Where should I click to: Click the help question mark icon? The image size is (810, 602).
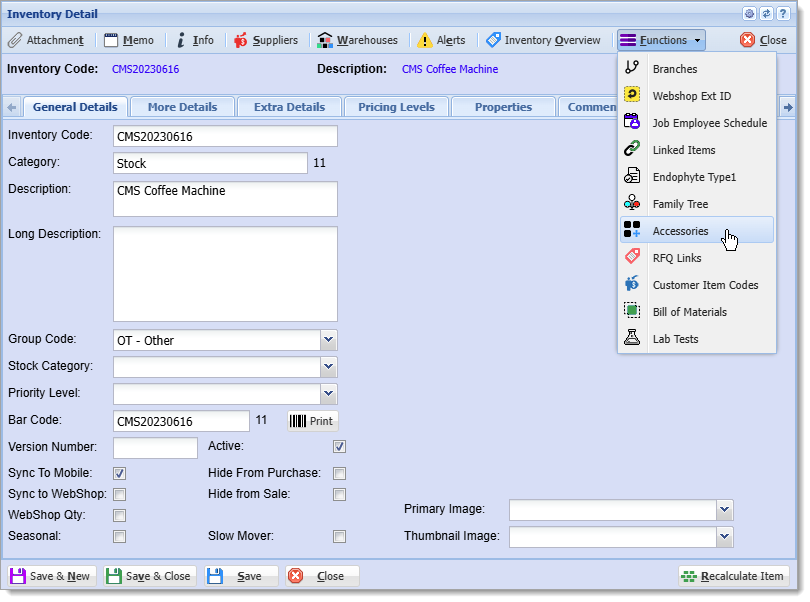click(x=783, y=14)
